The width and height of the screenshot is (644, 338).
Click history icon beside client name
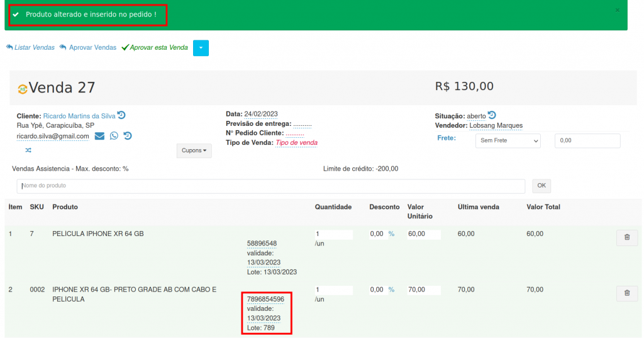121,115
